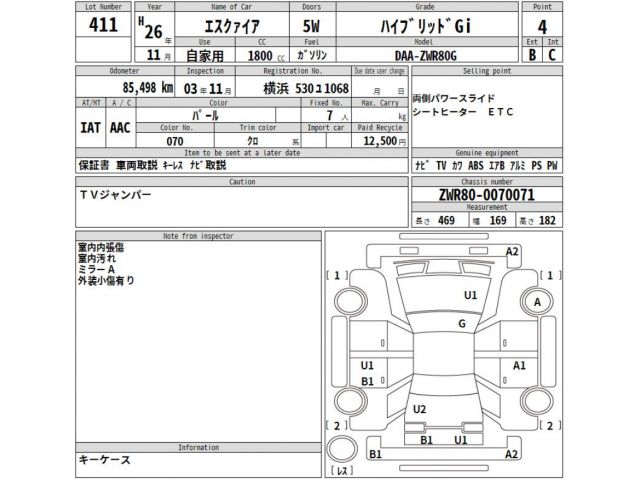Select selling point 両側パワースライド
640x480 pixels.
454,98
